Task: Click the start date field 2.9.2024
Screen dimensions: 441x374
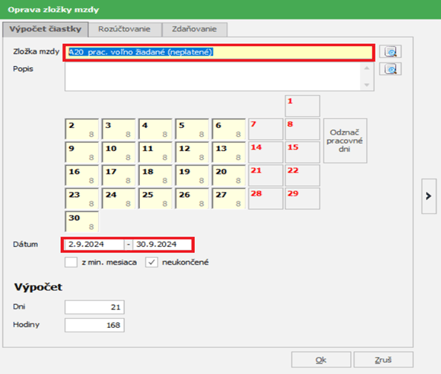Action: pos(94,245)
